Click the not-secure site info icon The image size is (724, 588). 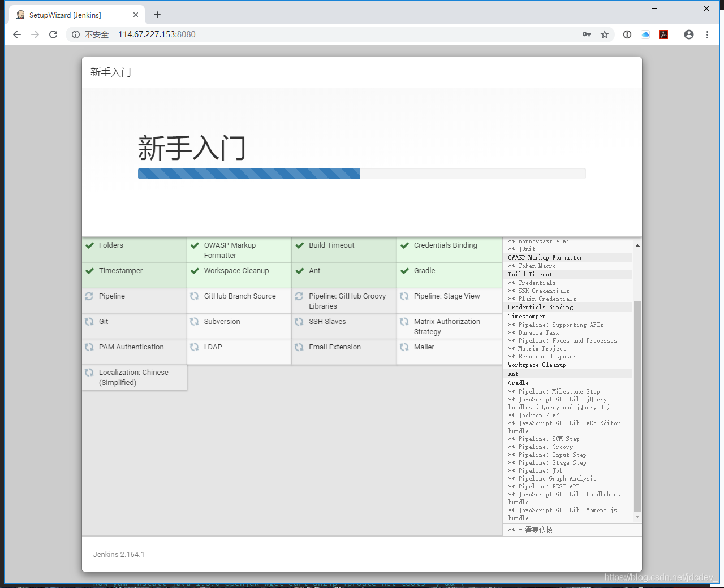click(x=76, y=34)
